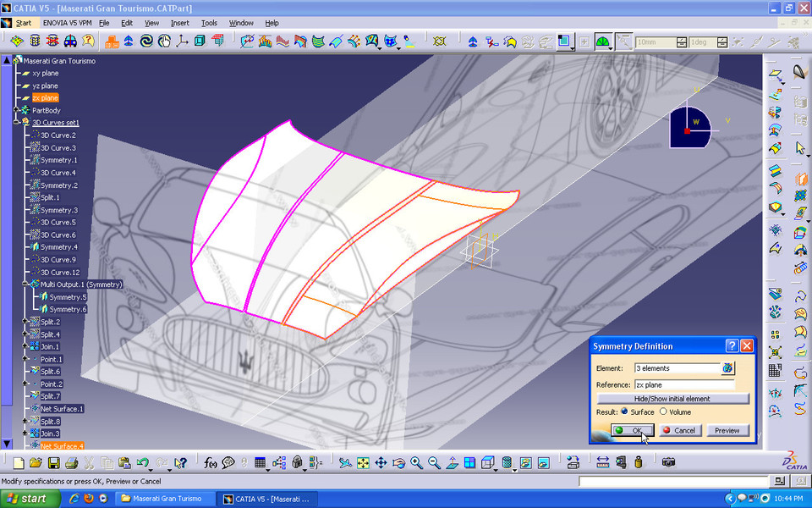Expand the Split.2 tree node

(25, 322)
